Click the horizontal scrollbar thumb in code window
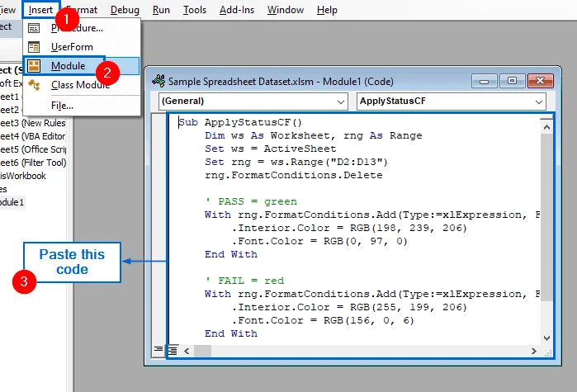Image resolution: width=577 pixels, height=392 pixels. (202, 352)
